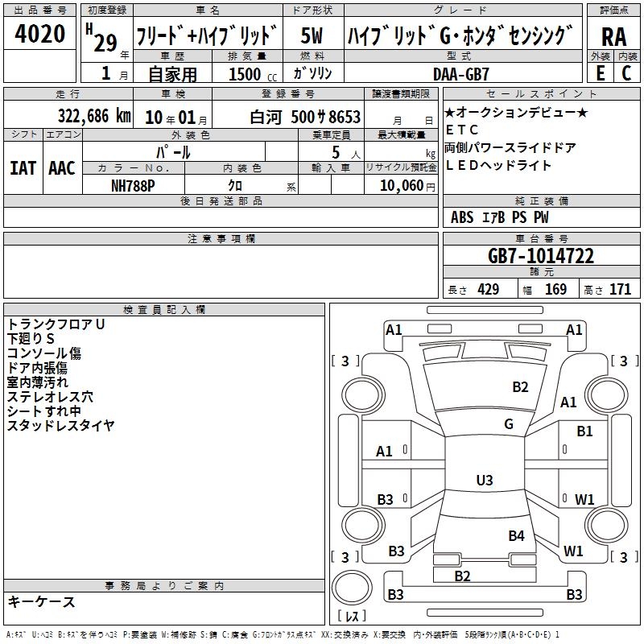644x644 pixels.
Task: Click the model type DAA-GB7 cell
Action: [460, 74]
